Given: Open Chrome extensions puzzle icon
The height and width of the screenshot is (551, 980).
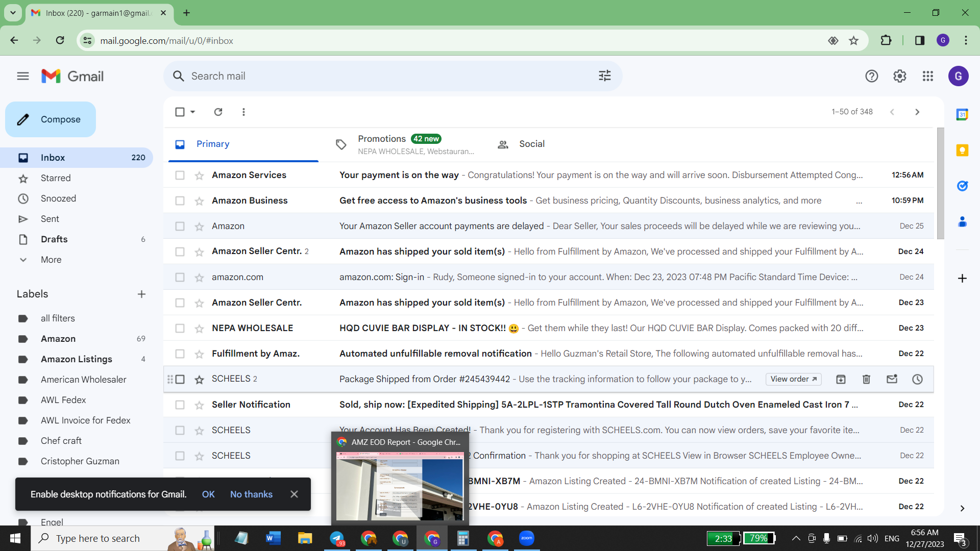Looking at the screenshot, I should (886, 40).
